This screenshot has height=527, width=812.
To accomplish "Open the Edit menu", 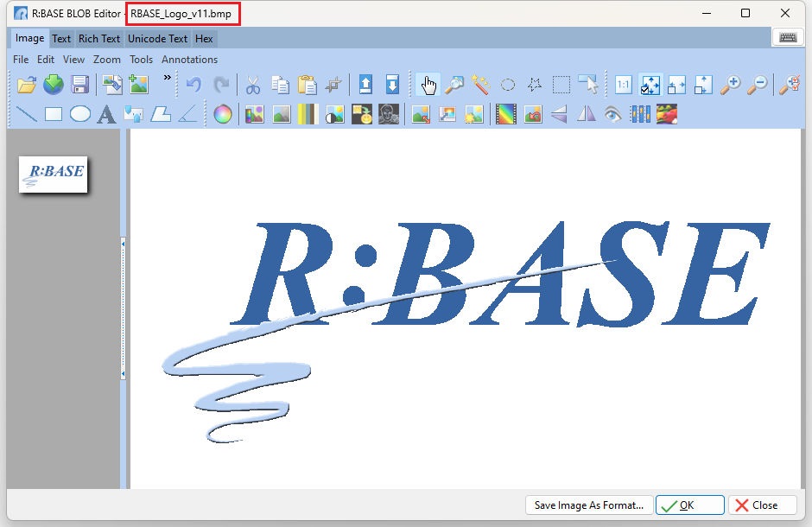I will (x=46, y=60).
